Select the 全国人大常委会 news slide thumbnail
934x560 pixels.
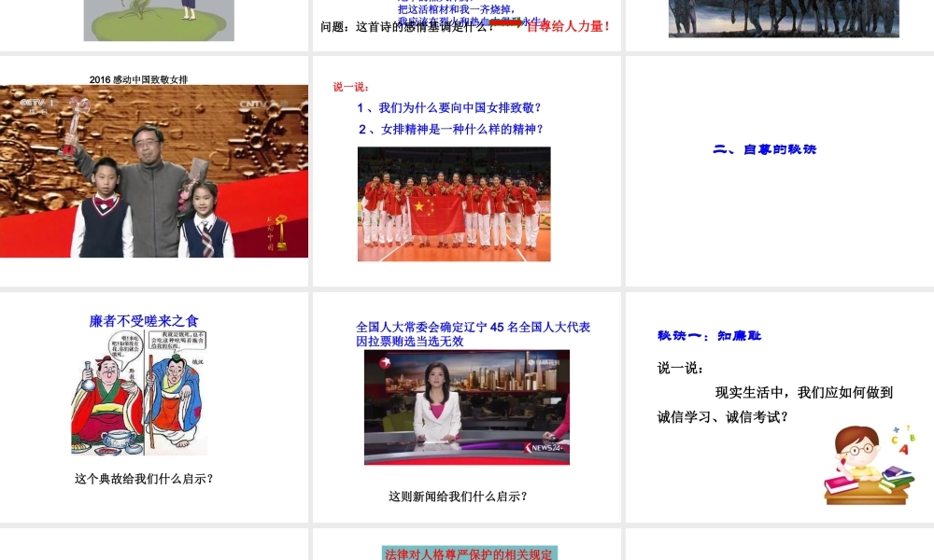pos(466,407)
